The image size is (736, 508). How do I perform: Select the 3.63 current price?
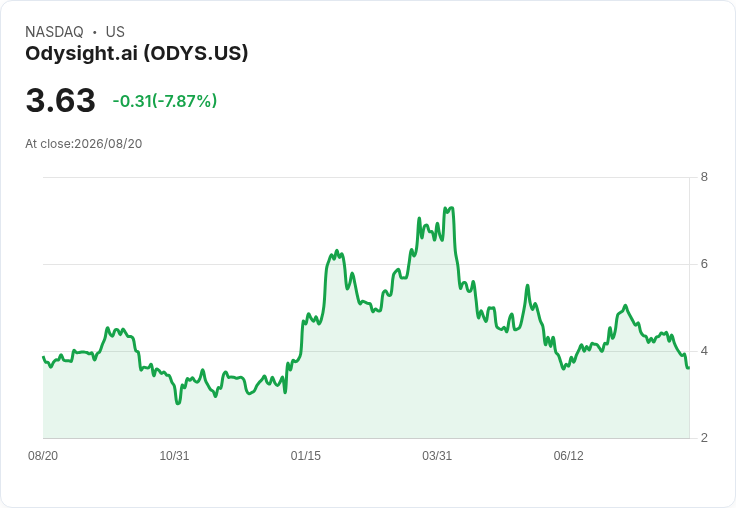61,100
